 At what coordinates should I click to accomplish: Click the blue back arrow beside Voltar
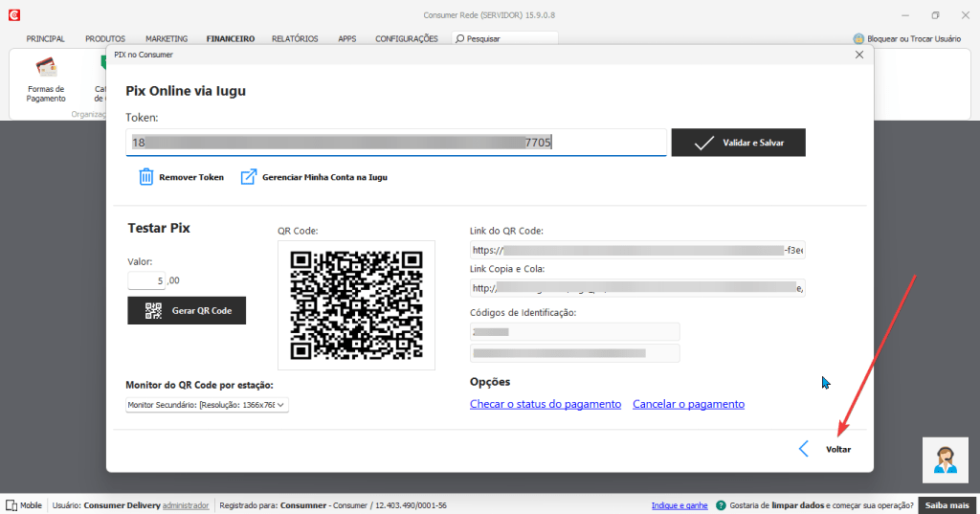tap(804, 449)
